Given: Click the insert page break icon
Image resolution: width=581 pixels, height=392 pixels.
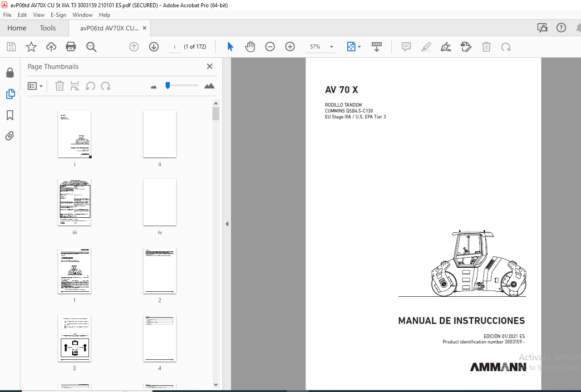Looking at the screenshot, I should (x=75, y=86).
